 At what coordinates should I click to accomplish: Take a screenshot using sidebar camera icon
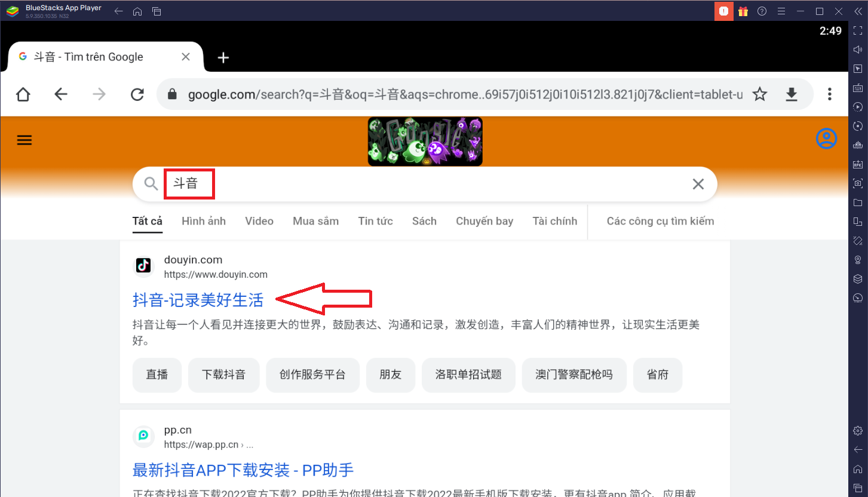(x=858, y=183)
